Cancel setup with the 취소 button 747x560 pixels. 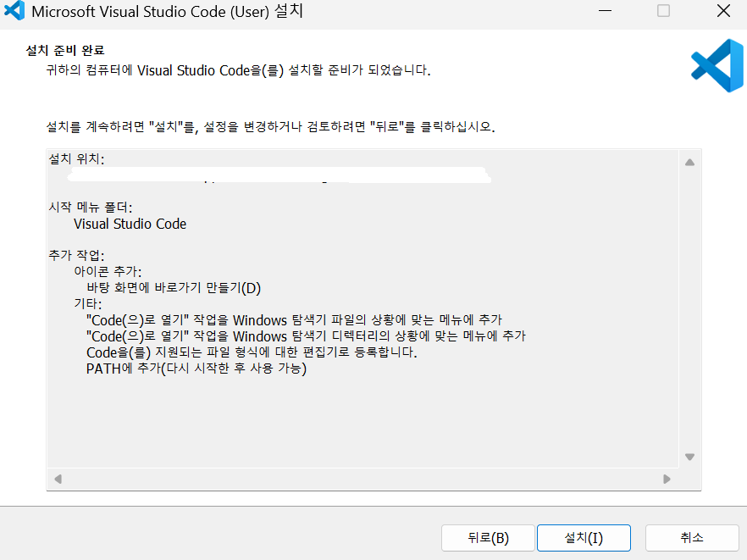click(692, 538)
